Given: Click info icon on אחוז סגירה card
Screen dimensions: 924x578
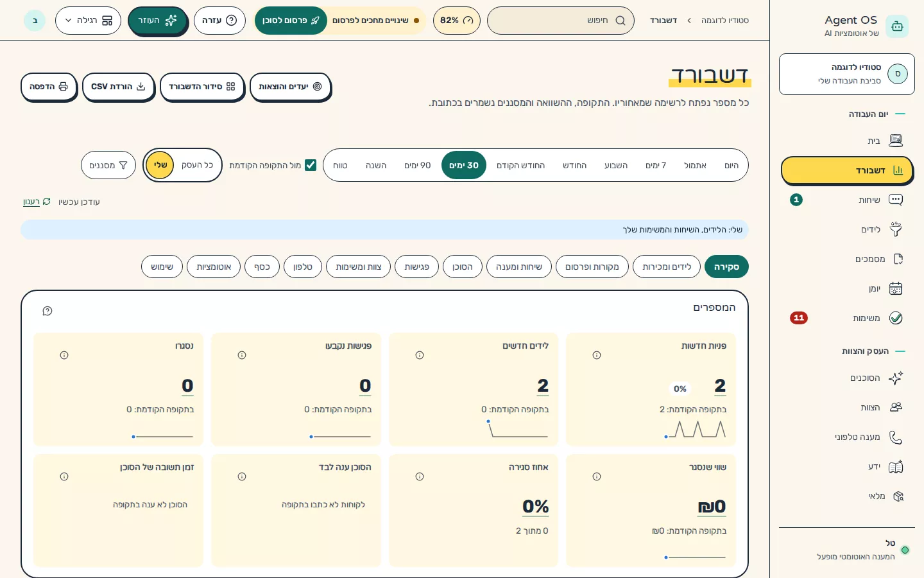Looking at the screenshot, I should (x=420, y=477).
